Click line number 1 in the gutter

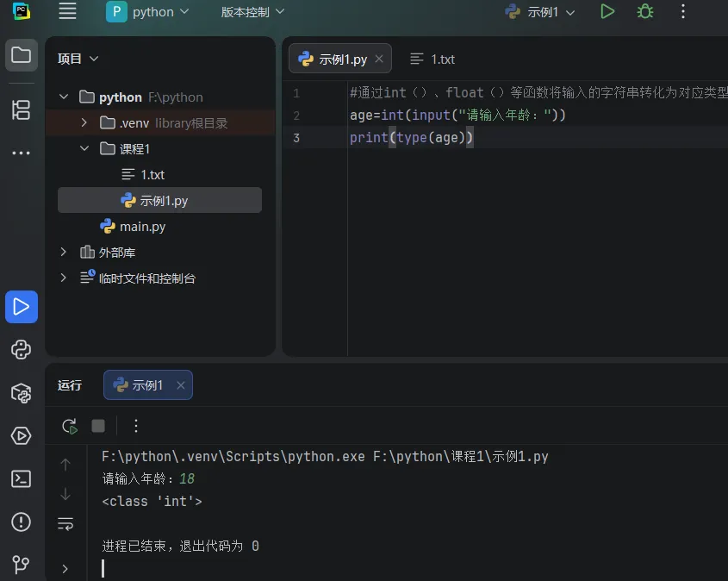(x=296, y=93)
